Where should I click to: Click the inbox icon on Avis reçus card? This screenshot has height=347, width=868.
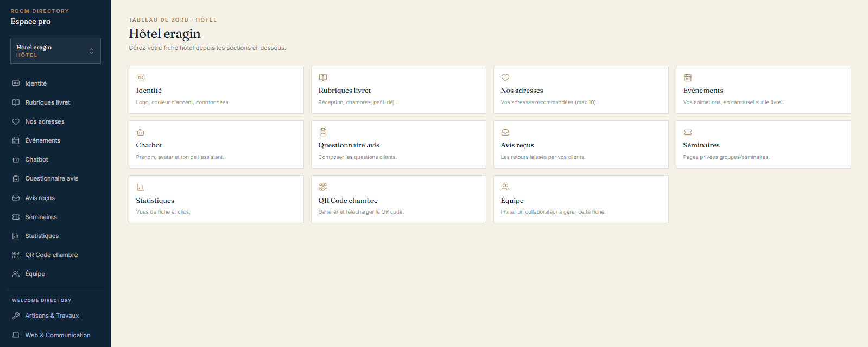point(505,132)
